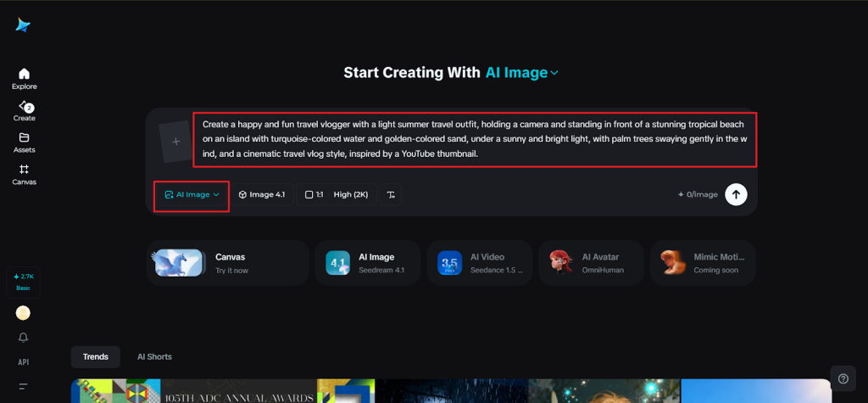
Task: Click the user profile avatar
Action: coord(24,313)
